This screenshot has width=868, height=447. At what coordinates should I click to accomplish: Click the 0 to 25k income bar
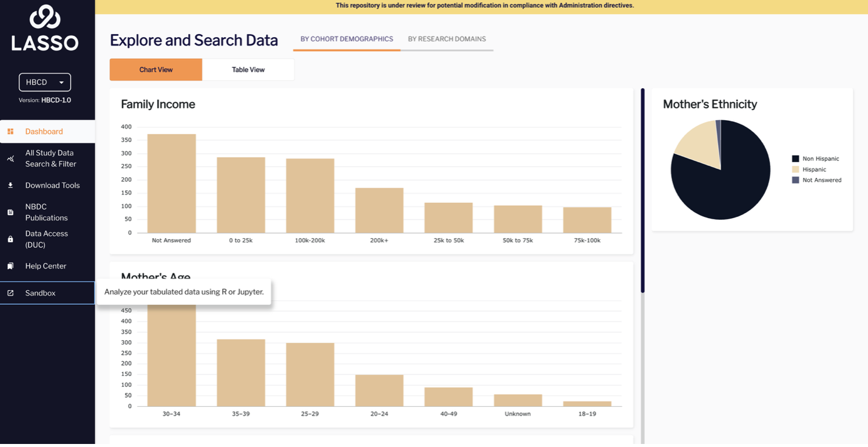click(x=241, y=195)
